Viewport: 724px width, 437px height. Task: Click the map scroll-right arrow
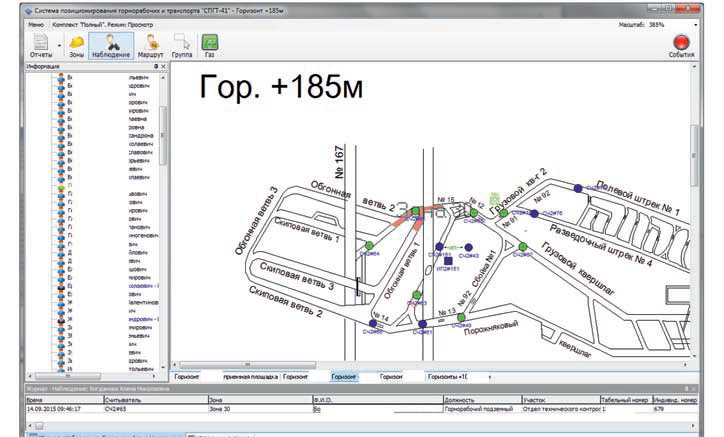685,365
